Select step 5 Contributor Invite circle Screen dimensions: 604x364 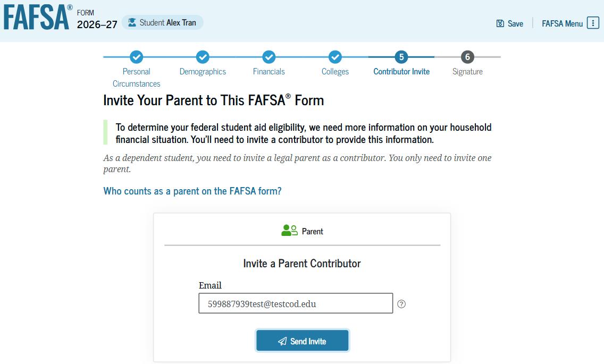[401, 57]
